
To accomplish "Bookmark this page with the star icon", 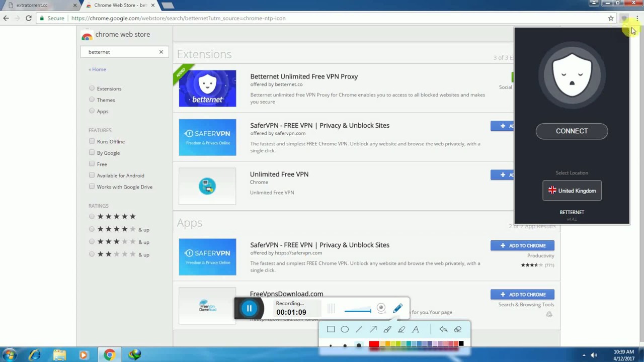I will pos(611,18).
